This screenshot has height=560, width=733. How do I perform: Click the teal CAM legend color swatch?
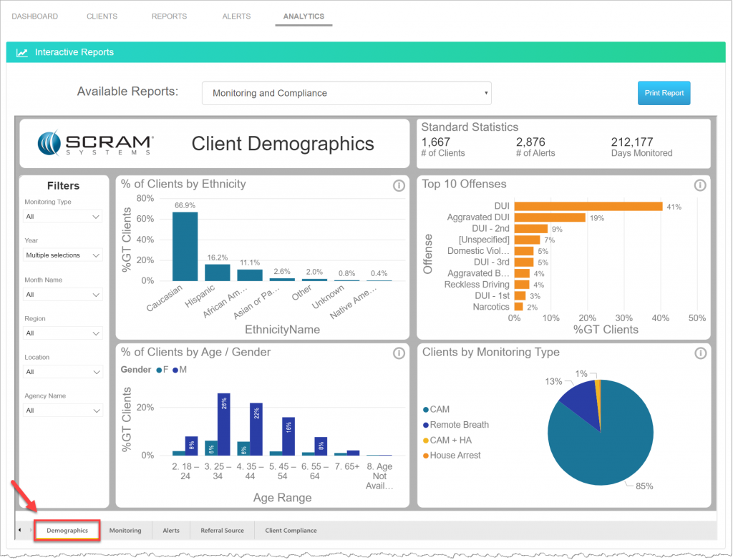pos(425,409)
